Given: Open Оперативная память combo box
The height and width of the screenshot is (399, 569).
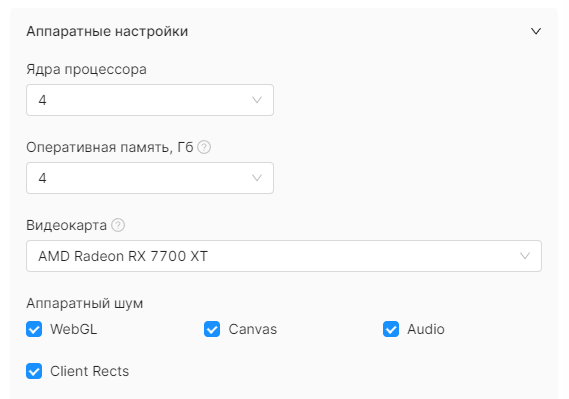Looking at the screenshot, I should click(x=150, y=178).
